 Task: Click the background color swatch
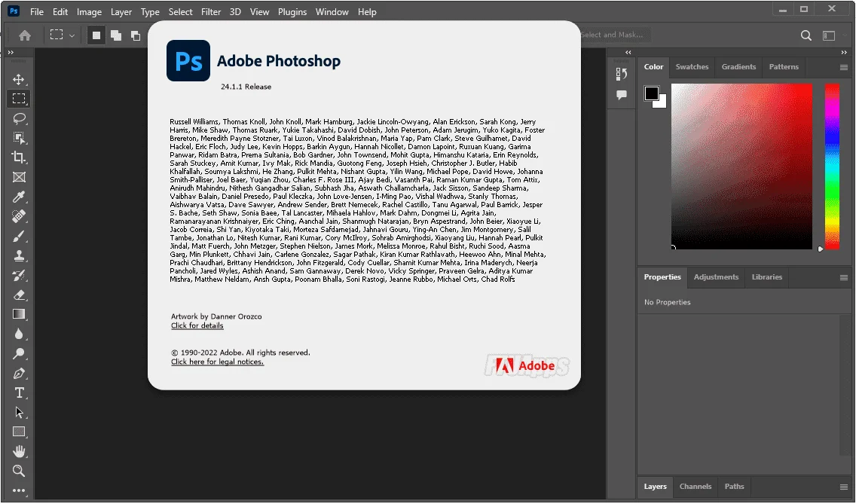click(662, 102)
